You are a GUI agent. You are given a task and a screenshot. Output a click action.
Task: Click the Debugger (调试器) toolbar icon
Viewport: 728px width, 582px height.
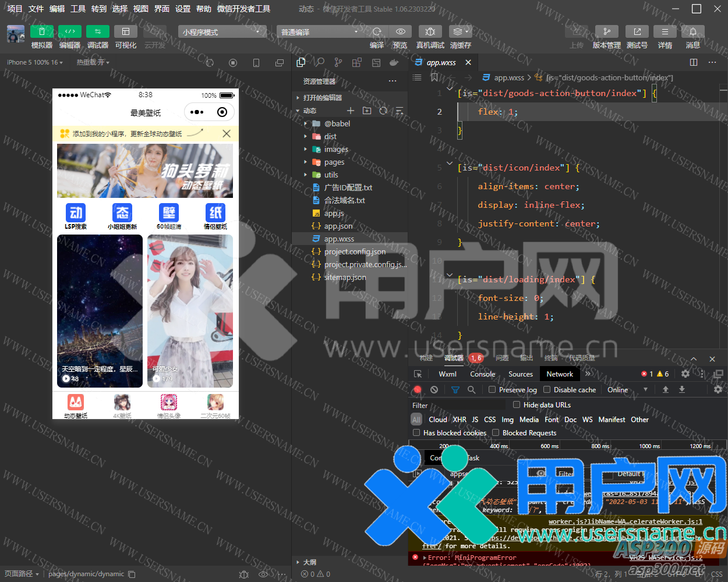(x=97, y=31)
